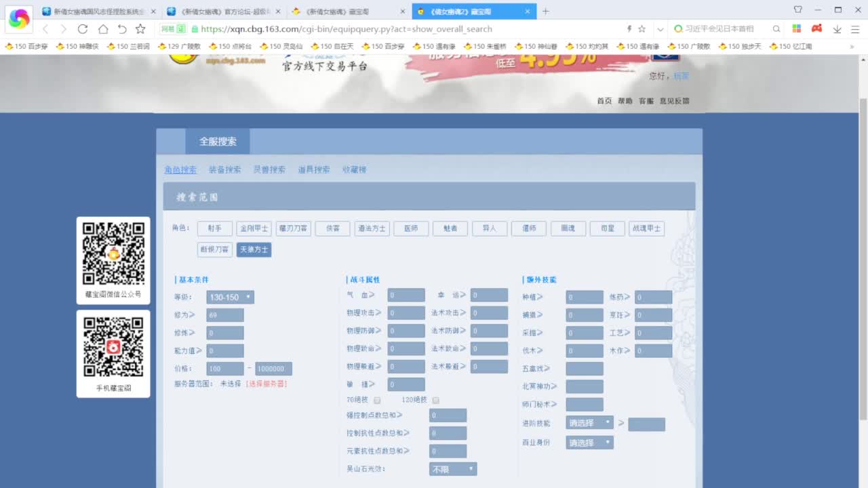Image resolution: width=868 pixels, height=488 pixels.
Task: Open the 吴山石光效 不限 dropdown
Action: [452, 468]
